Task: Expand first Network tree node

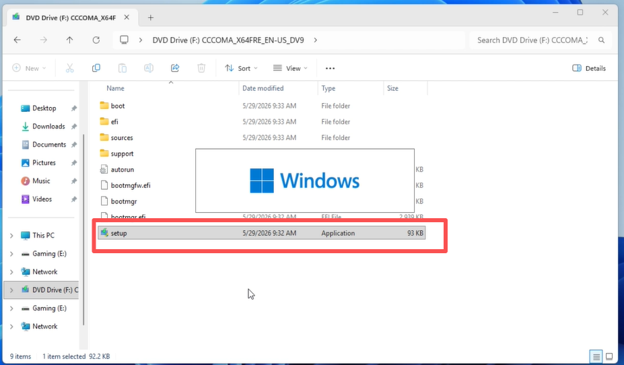Action: pyautogui.click(x=12, y=272)
